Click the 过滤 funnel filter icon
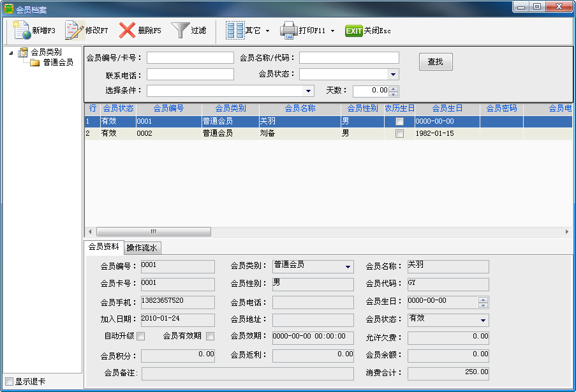 click(x=181, y=30)
